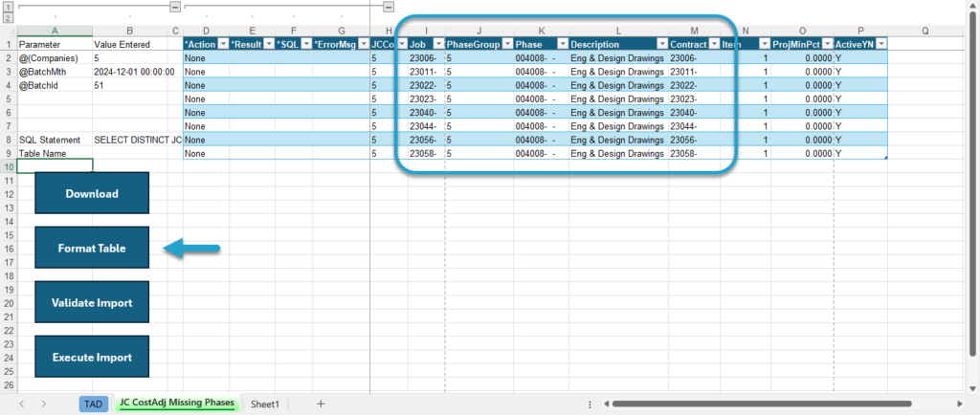Click the Format Table button
Image resolution: width=980 pixels, height=415 pixels.
(x=92, y=248)
